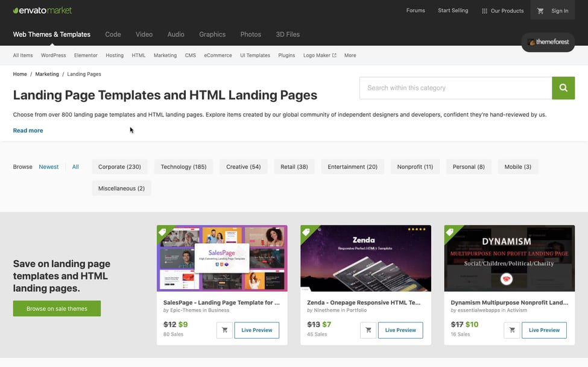Image resolution: width=588 pixels, height=367 pixels.
Task: Open Live Preview for Zenda
Action: coord(400,330)
